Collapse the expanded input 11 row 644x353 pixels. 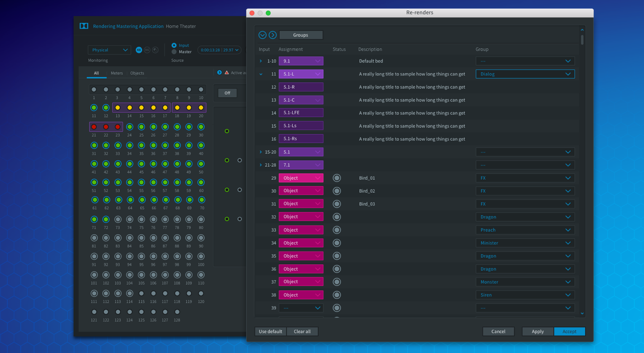pos(261,74)
